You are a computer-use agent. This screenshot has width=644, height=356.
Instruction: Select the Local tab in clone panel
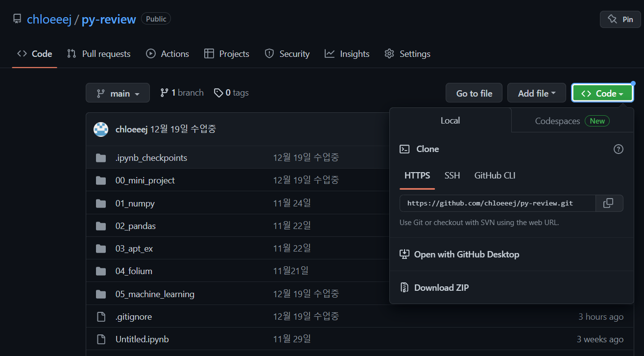(x=451, y=121)
